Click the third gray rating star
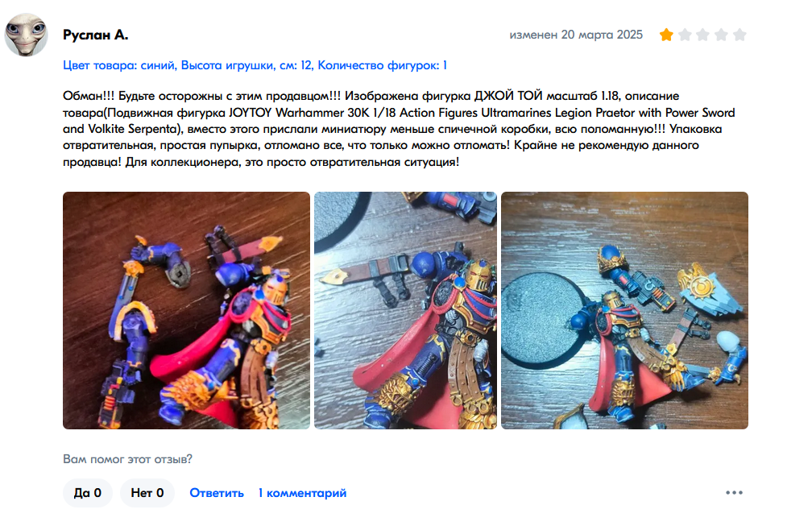Viewport: 812px width, 526px height. (x=702, y=35)
